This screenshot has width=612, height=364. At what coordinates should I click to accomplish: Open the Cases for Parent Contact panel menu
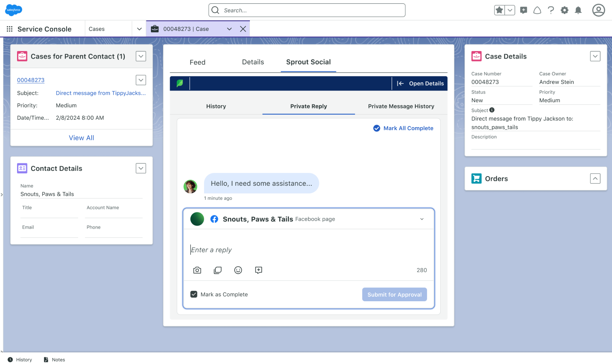(141, 57)
